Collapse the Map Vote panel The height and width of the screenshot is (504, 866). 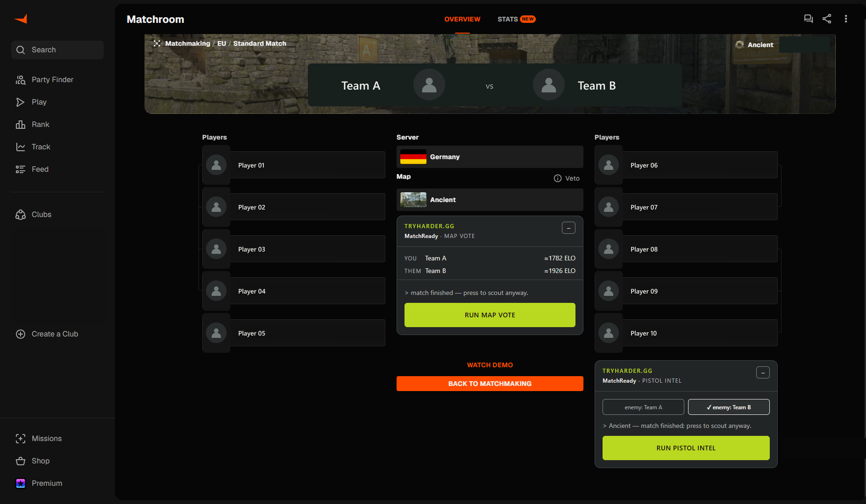tap(568, 228)
